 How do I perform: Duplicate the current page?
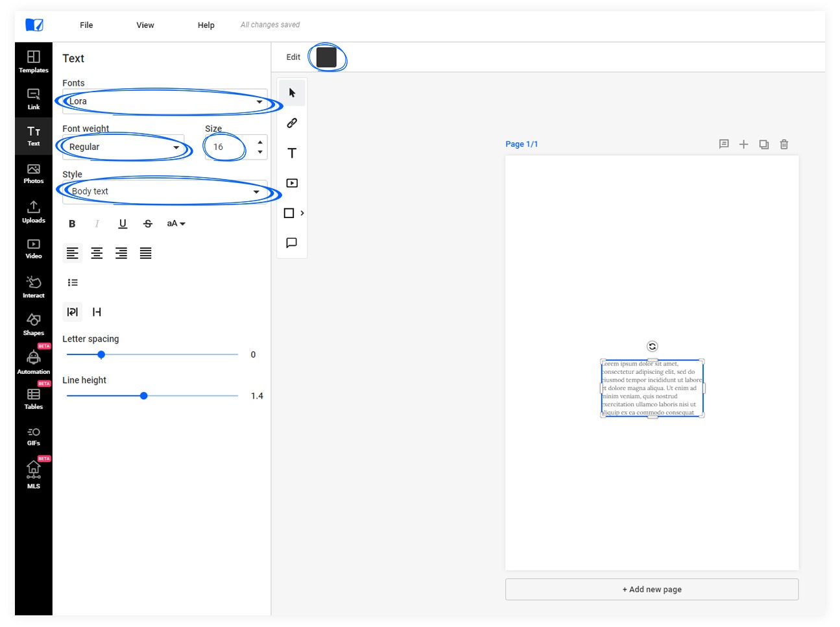[763, 144]
